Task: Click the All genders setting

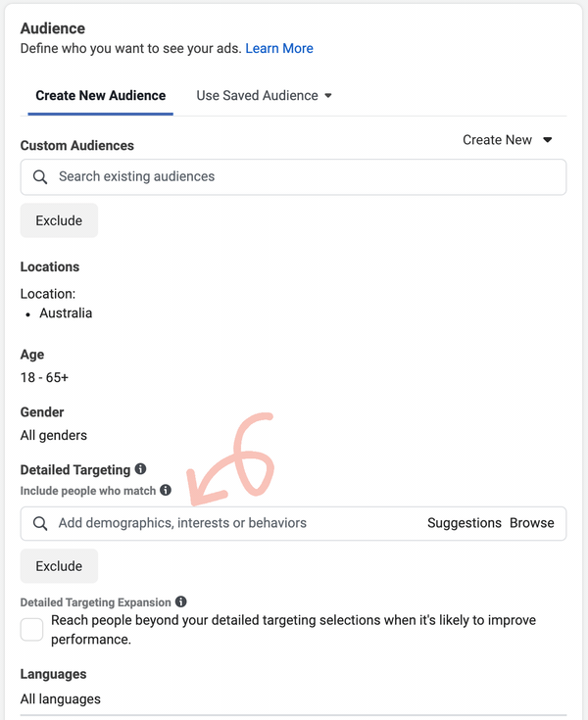Action: pyautogui.click(x=54, y=435)
